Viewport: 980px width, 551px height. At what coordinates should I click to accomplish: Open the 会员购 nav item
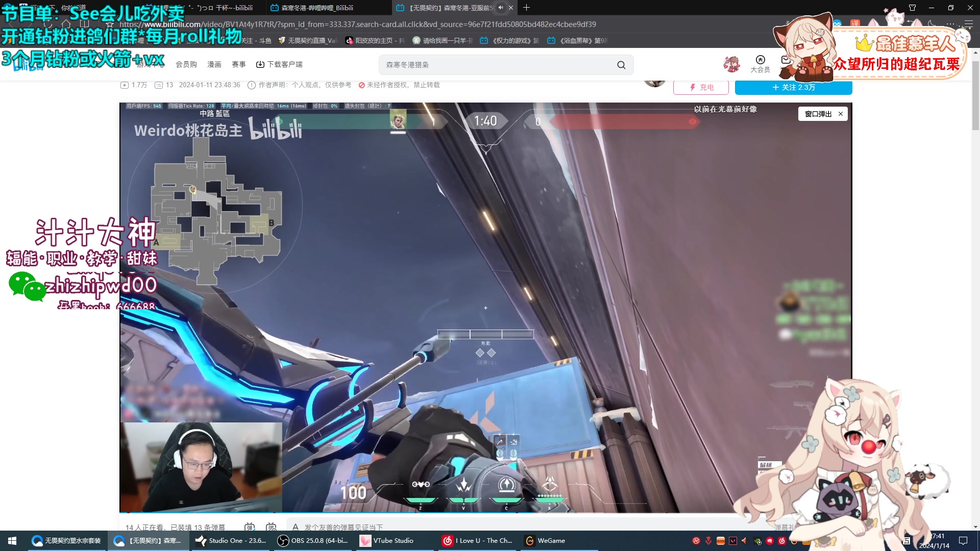click(x=186, y=64)
